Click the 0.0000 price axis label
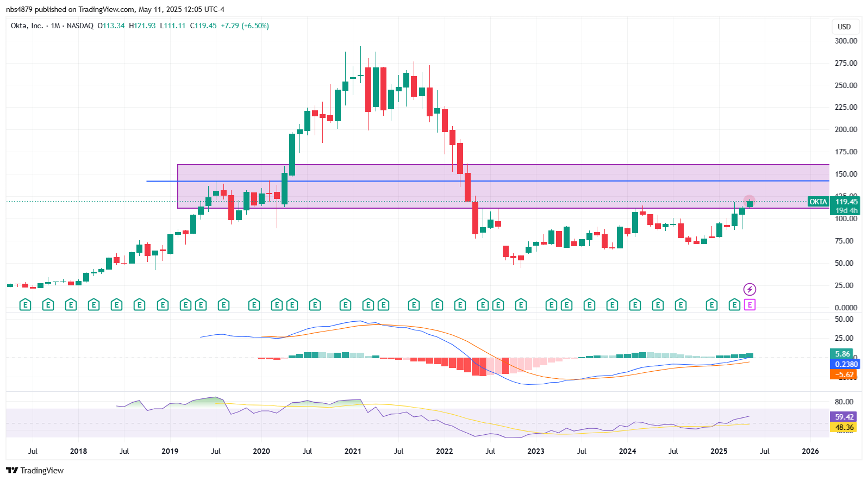Screen dimensions: 868x481 tap(846, 308)
